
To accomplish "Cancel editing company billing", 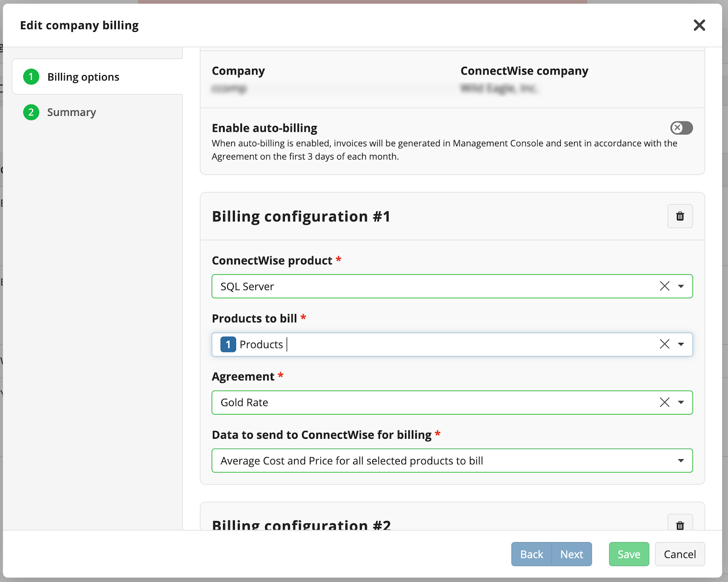I will point(680,554).
